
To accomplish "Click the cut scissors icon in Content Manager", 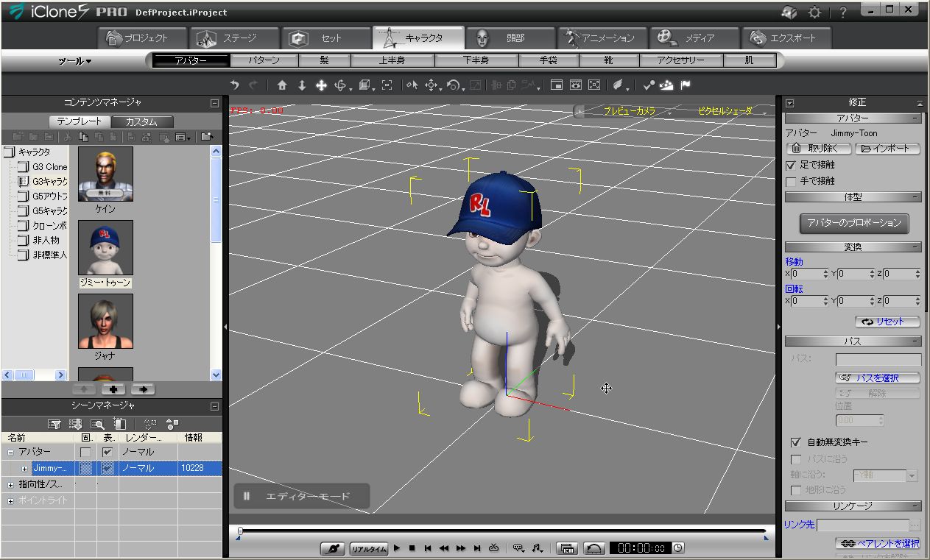I will pyautogui.click(x=67, y=137).
